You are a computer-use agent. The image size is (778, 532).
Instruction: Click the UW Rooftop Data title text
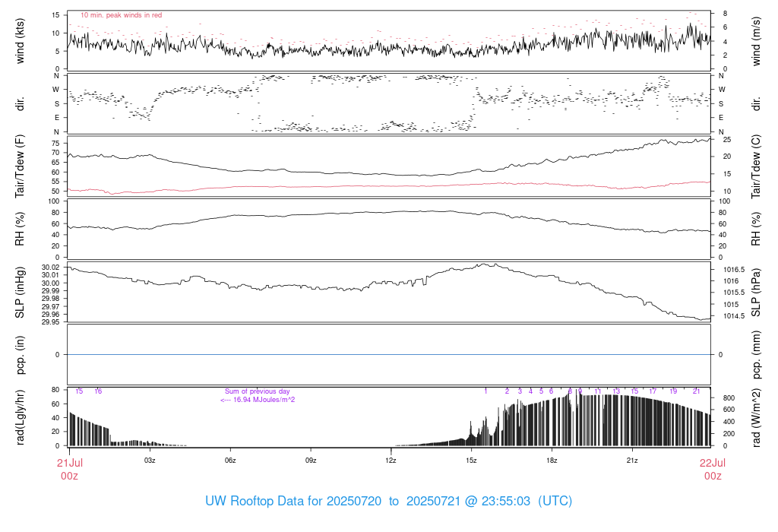pos(388,502)
